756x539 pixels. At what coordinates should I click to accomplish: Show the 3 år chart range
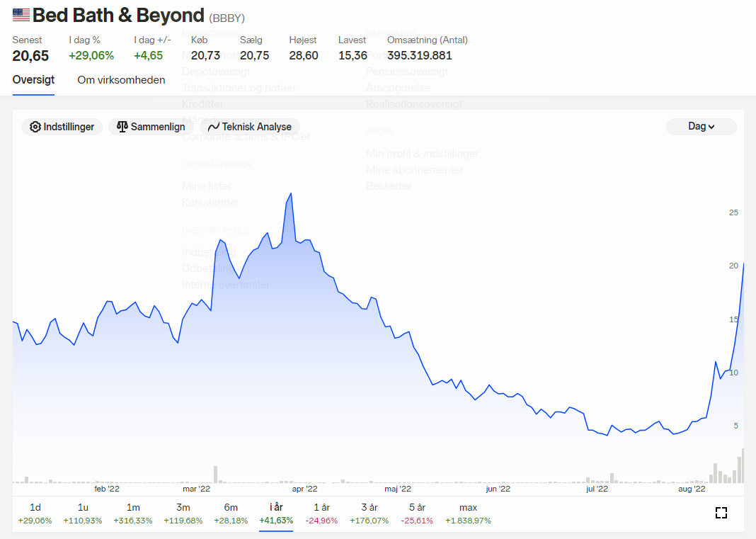pyautogui.click(x=370, y=514)
